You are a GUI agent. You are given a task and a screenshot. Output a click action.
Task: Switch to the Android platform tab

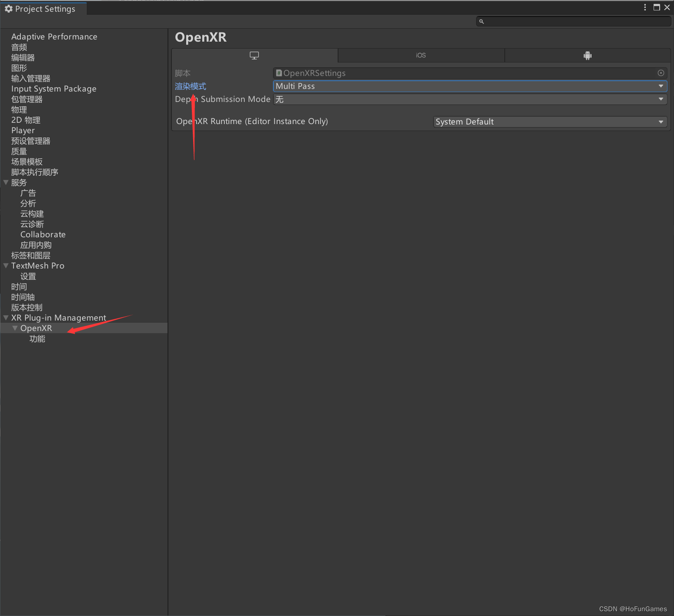click(588, 56)
